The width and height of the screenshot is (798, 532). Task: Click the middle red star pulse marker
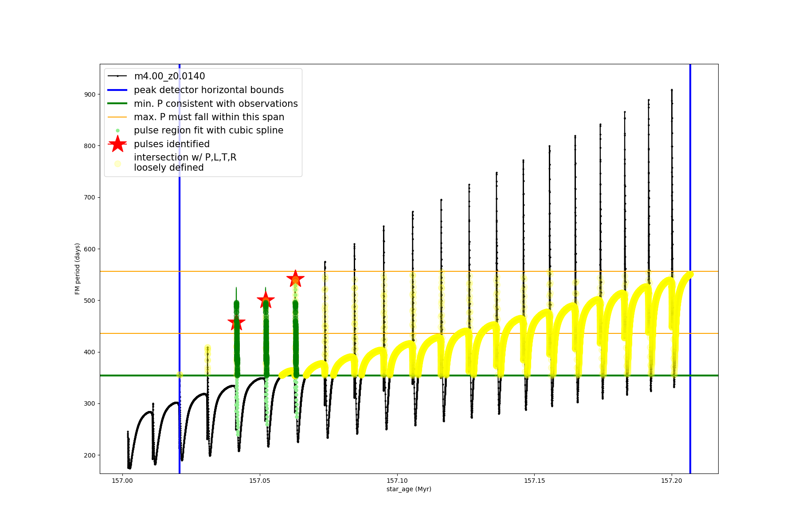(266, 301)
